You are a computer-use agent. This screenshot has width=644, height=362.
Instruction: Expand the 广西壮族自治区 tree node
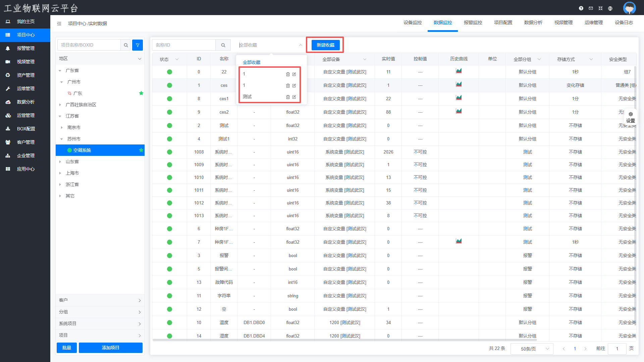[60, 105]
